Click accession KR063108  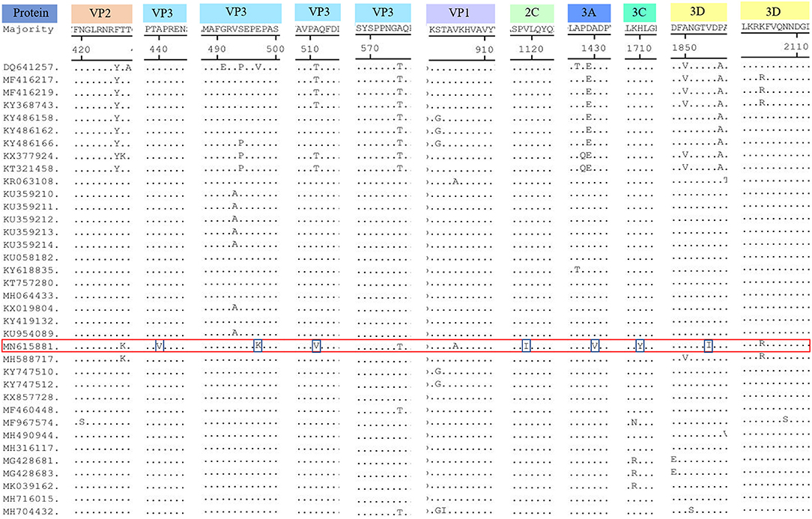pos(31,182)
